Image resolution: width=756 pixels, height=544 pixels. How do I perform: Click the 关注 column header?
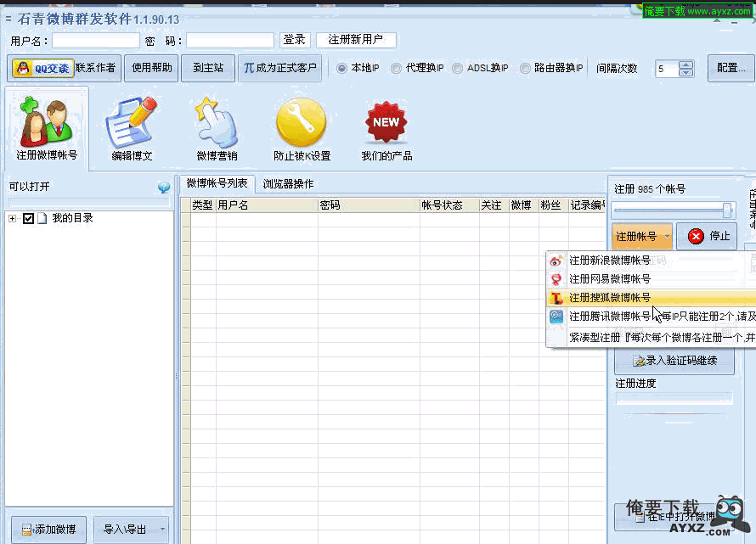pyautogui.click(x=494, y=205)
